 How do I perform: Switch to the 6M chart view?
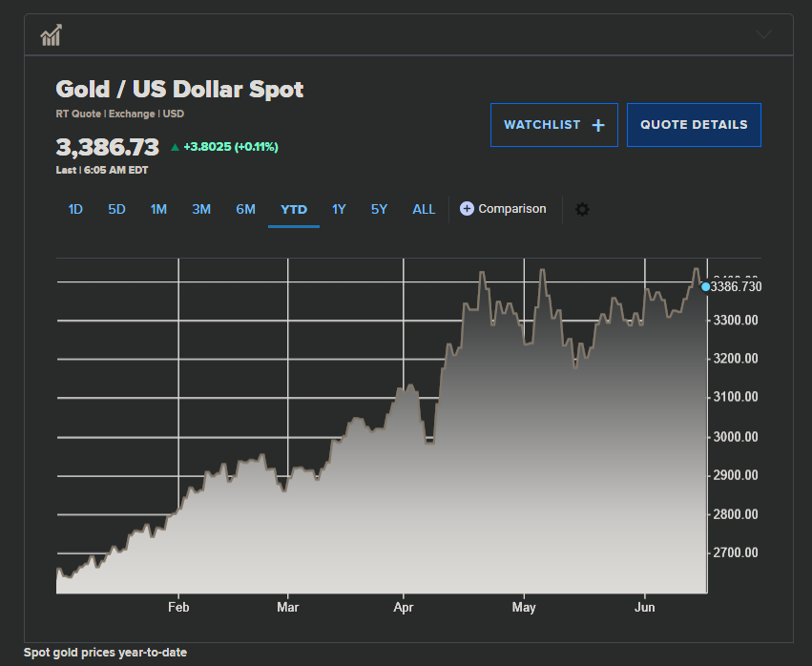(245, 209)
